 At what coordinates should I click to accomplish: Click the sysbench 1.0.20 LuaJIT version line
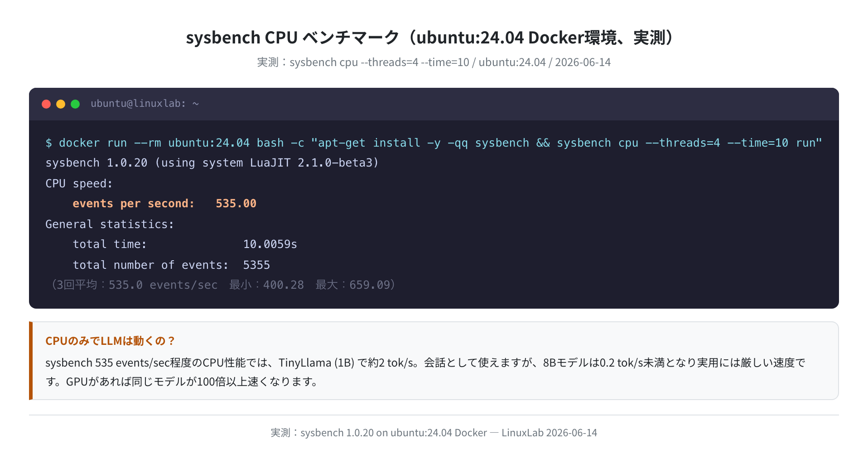[212, 163]
